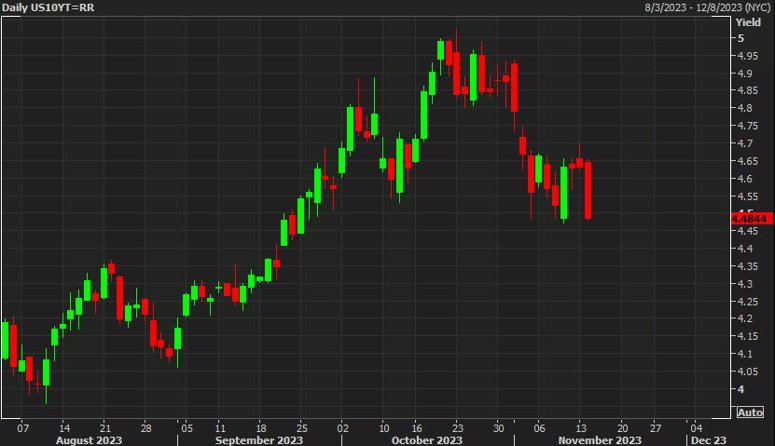The height and width of the screenshot is (446, 775).
Task: Click the September 2023 month label
Action: click(259, 440)
